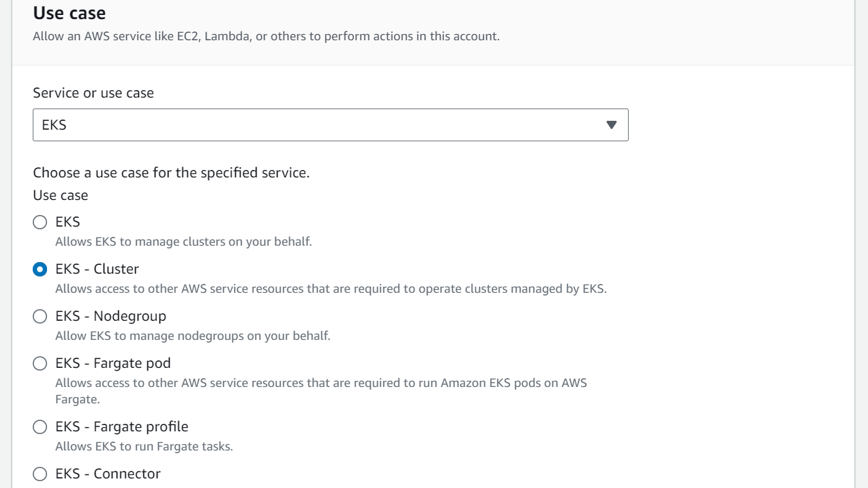Select the EKS - Connector radio button

[x=40, y=474]
